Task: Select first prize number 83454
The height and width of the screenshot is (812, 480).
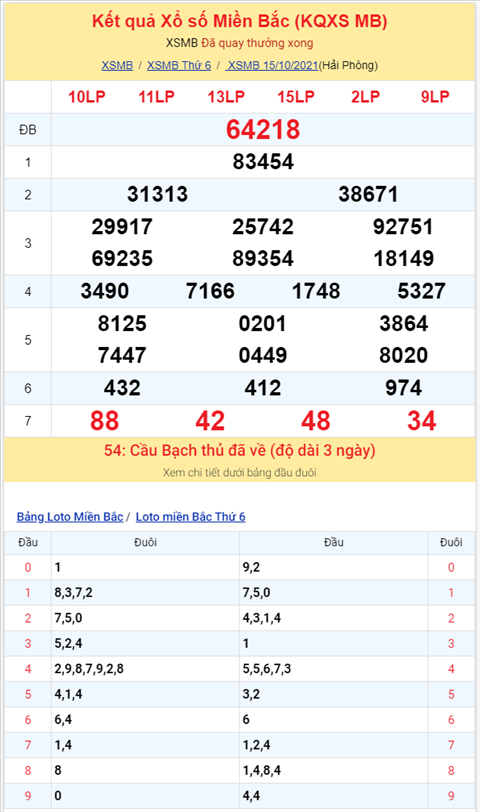Action: point(263,162)
